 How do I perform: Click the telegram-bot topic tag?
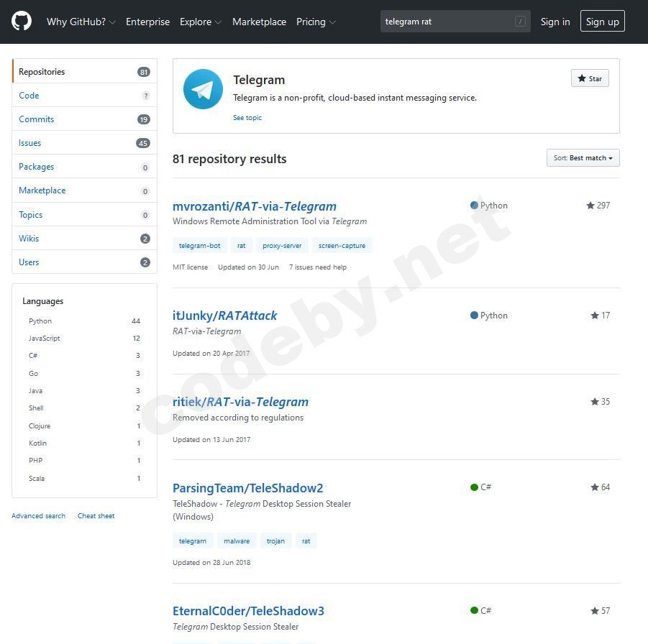coord(200,245)
